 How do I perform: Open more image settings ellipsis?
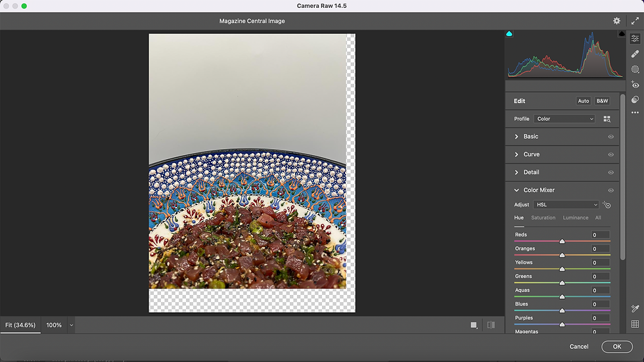click(635, 112)
